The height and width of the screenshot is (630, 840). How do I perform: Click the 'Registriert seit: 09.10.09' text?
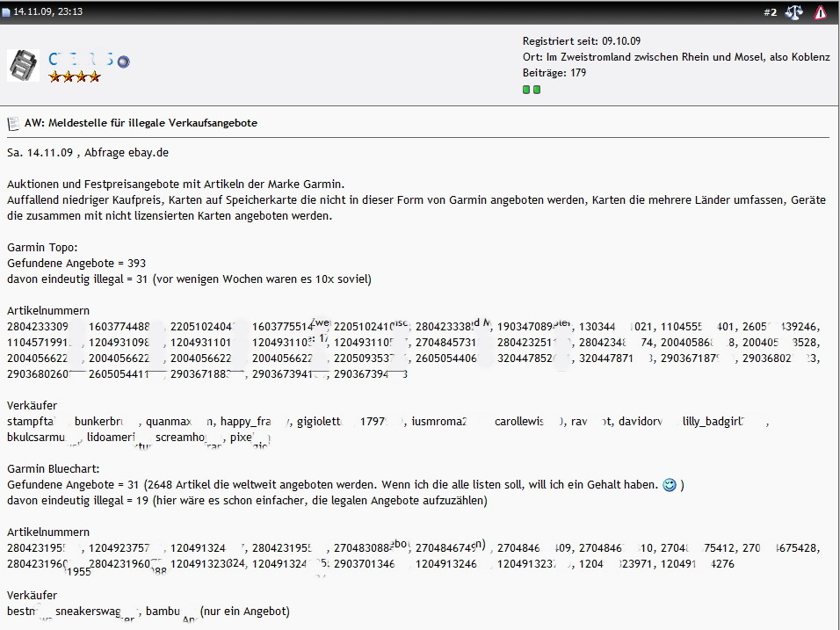coord(582,41)
